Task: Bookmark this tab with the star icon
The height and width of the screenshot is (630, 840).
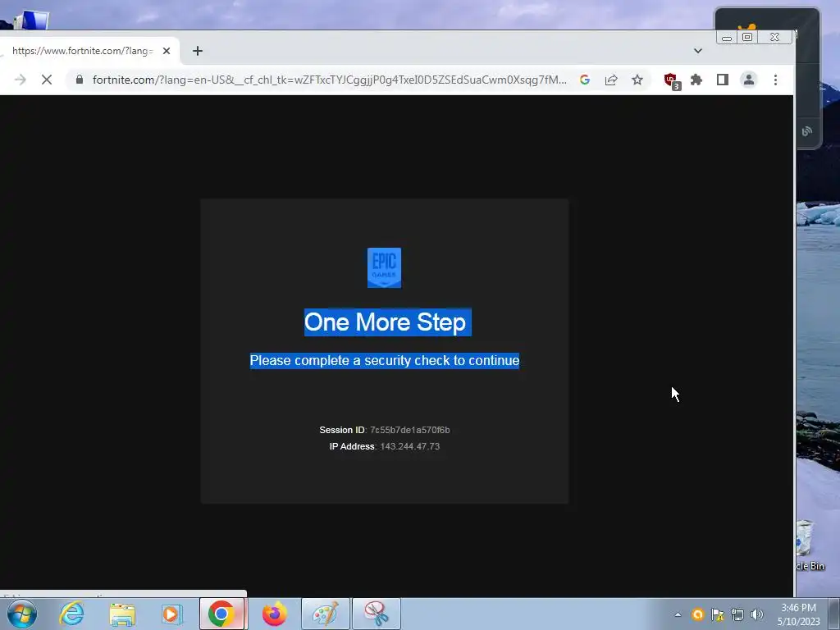Action: [x=637, y=80]
